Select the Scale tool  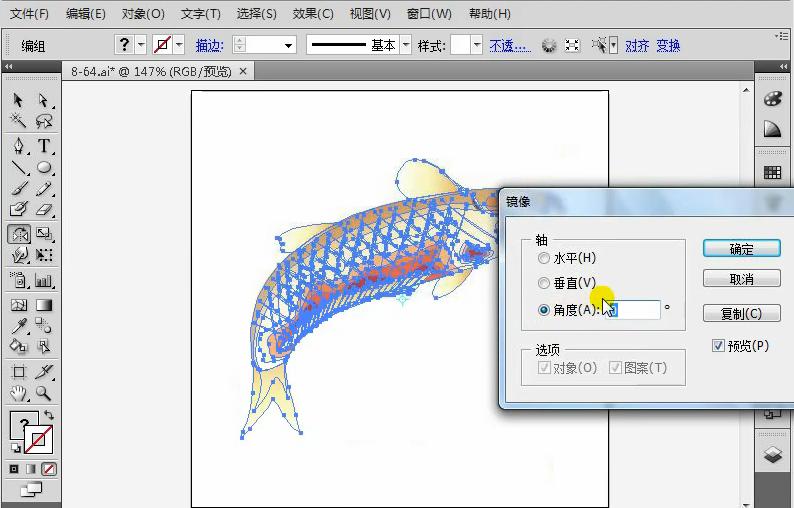pyautogui.click(x=44, y=234)
